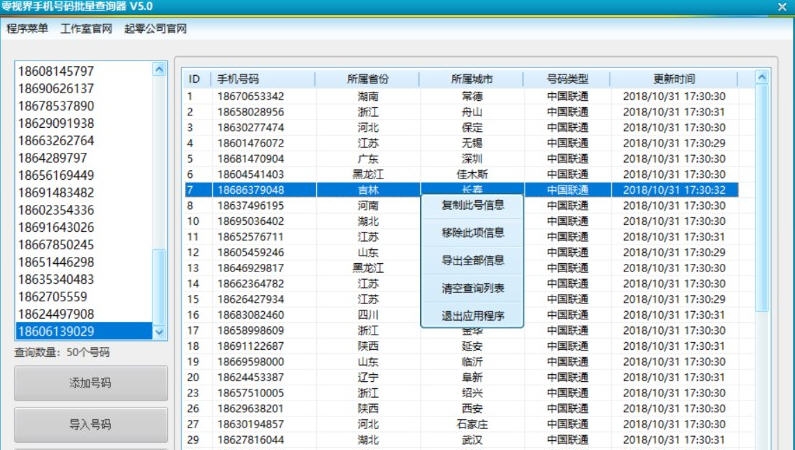The height and width of the screenshot is (450, 795).
Task: Click table number 18624453387
Action: (x=250, y=378)
